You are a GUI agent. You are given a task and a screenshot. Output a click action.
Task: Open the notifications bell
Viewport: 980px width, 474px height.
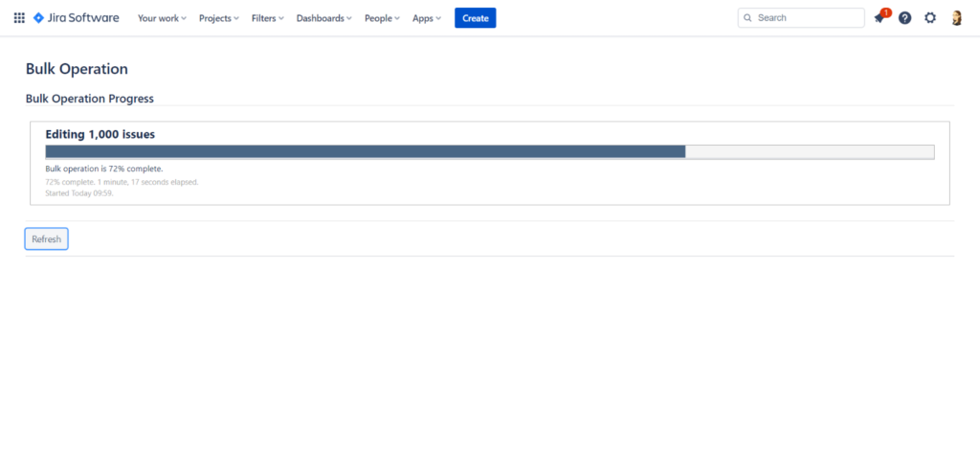click(880, 18)
